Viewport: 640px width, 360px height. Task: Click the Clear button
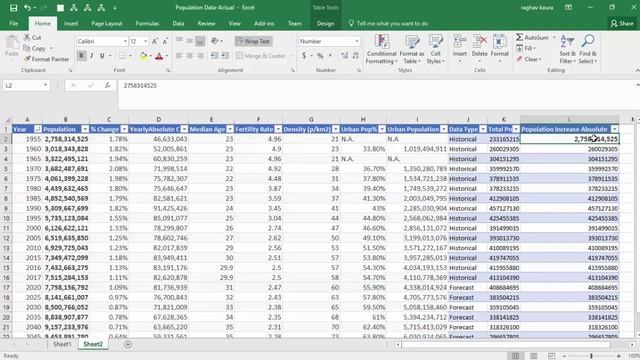(x=529, y=59)
